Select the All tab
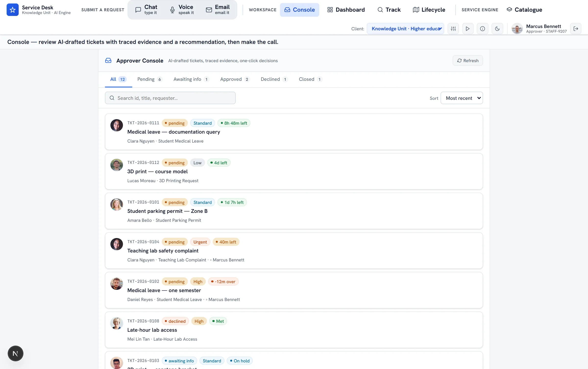 pyautogui.click(x=118, y=79)
